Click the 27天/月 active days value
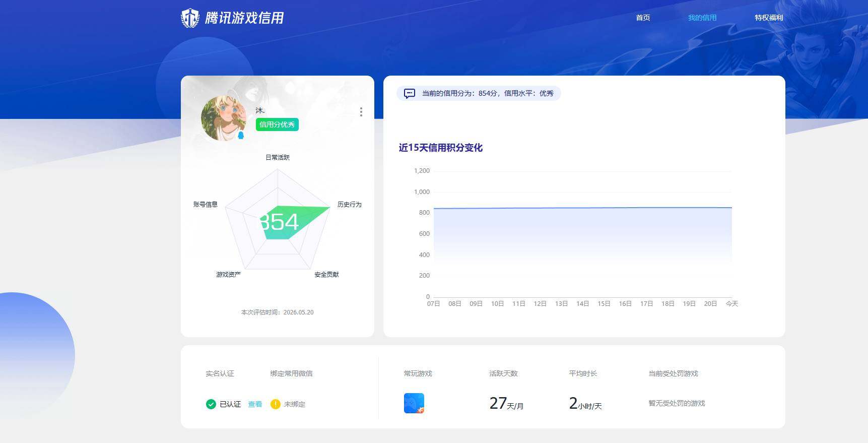The width and height of the screenshot is (868, 443). [x=506, y=403]
